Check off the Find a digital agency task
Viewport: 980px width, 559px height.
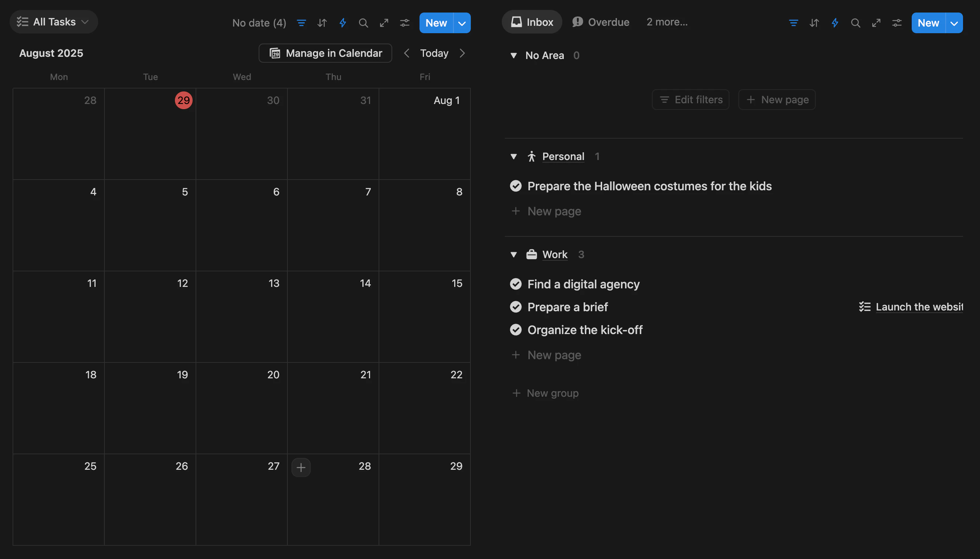tap(515, 284)
